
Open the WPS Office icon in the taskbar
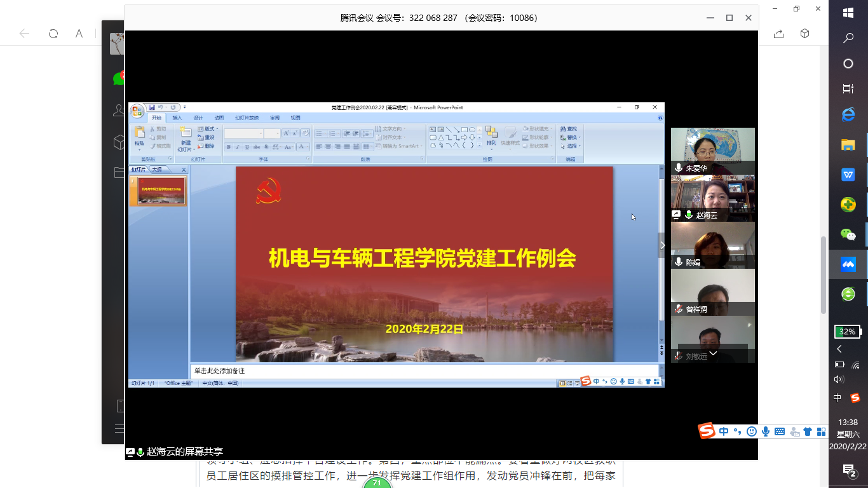(848, 175)
